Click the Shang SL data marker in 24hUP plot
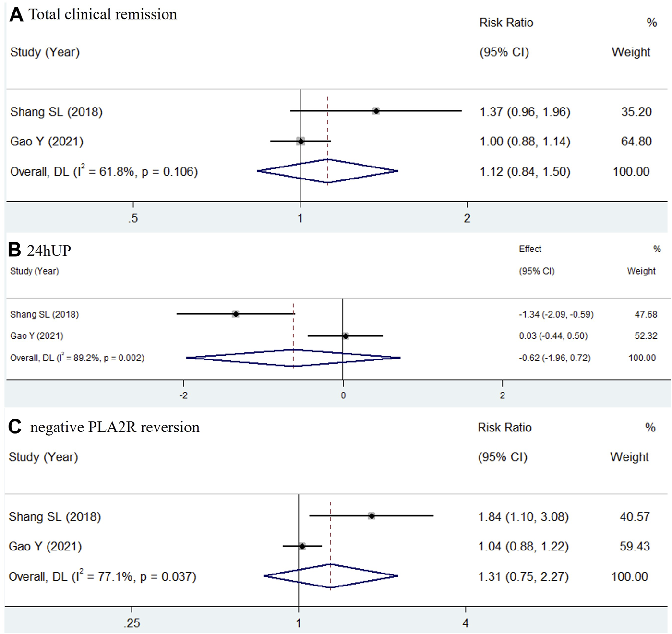This screenshot has height=634, width=672. pos(236,314)
